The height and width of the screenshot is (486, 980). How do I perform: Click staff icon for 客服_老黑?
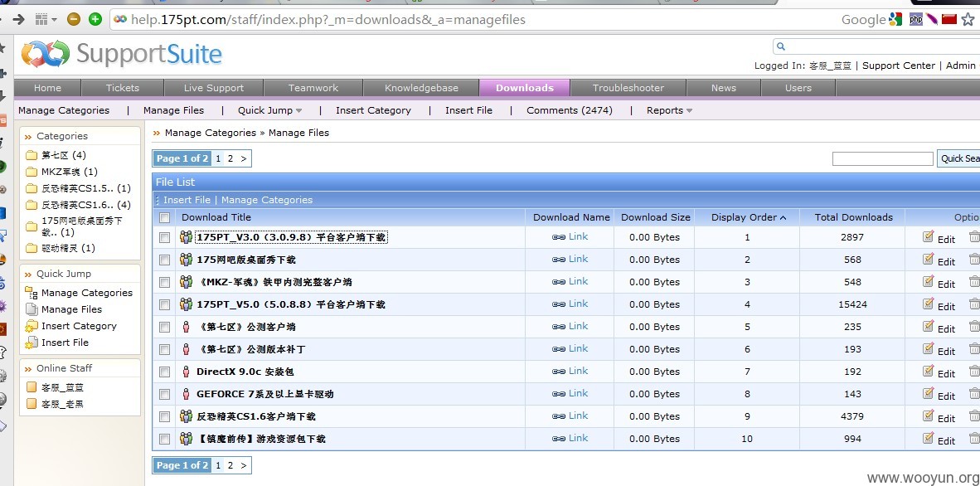[x=32, y=404]
